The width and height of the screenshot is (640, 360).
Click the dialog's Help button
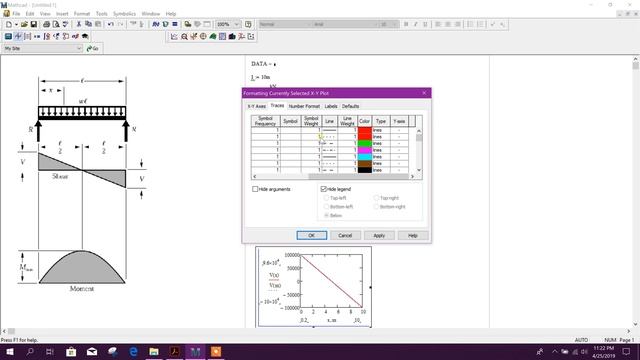coord(413,236)
